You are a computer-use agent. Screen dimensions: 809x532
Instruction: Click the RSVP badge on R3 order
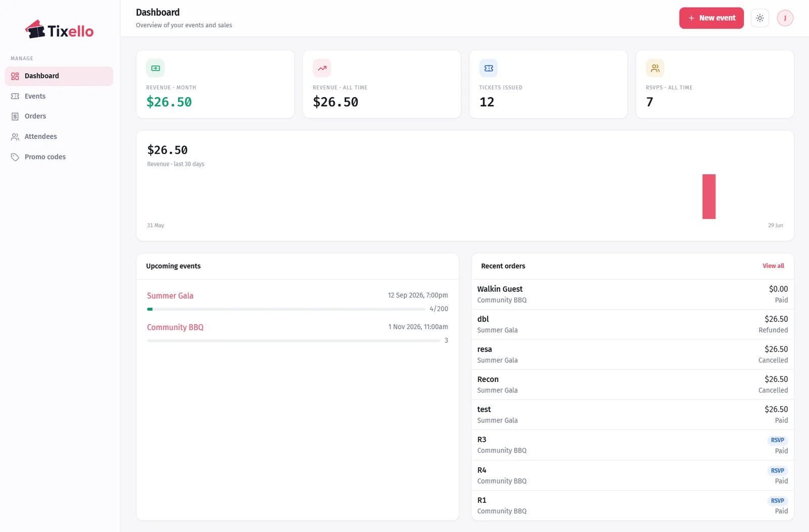tap(777, 440)
